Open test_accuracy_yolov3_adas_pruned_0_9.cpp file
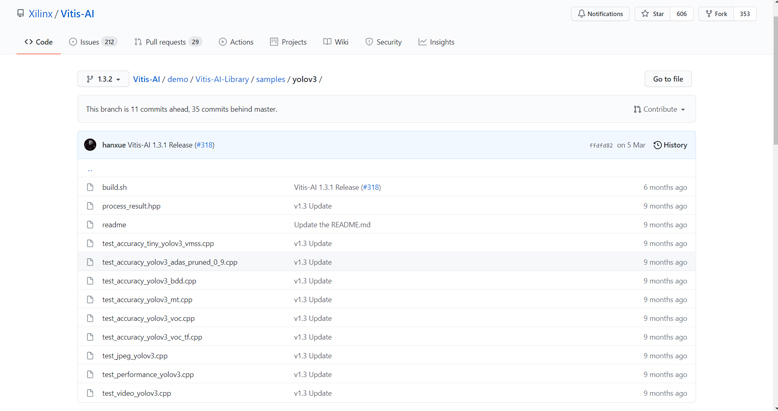The width and height of the screenshot is (778, 411). [x=170, y=262]
